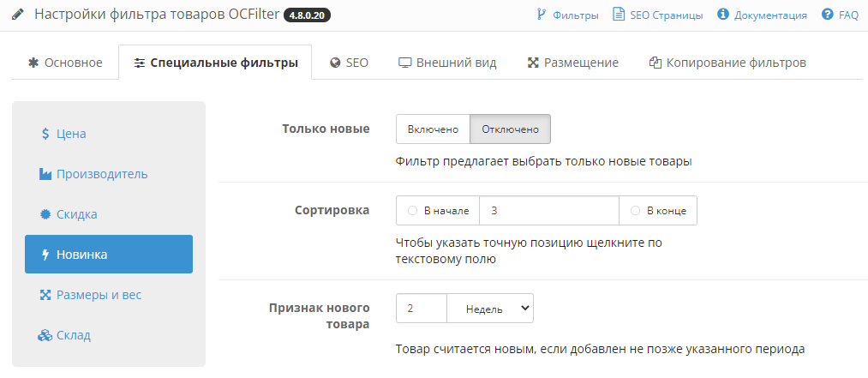Switch to the Внешний вид tab
The width and height of the screenshot is (868, 378).
pos(447,63)
